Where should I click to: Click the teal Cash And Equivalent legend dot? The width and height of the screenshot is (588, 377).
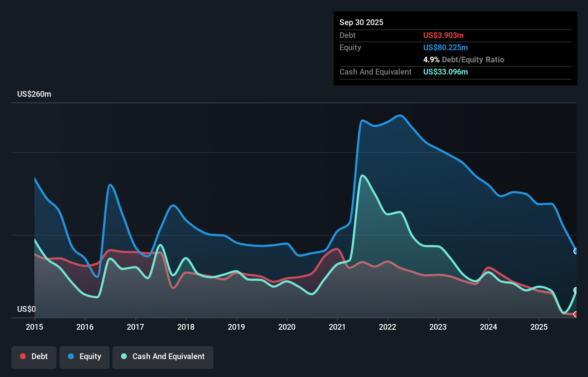coord(123,356)
